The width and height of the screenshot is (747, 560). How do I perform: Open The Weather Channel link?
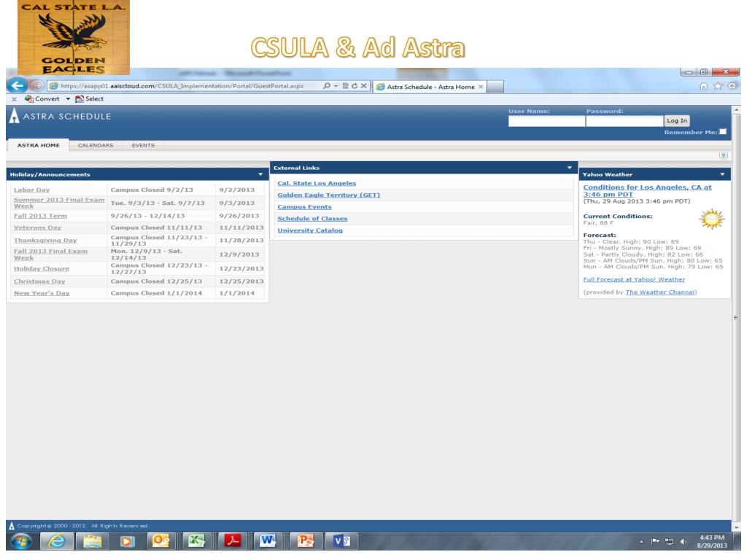pyautogui.click(x=660, y=292)
